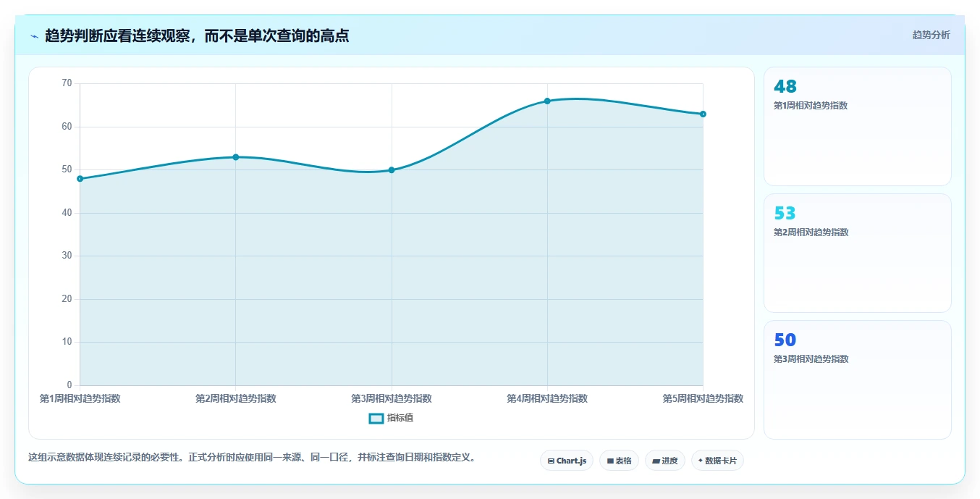Image resolution: width=980 pixels, height=499 pixels.
Task: Click the lightning icon beside the title
Action: (x=34, y=36)
